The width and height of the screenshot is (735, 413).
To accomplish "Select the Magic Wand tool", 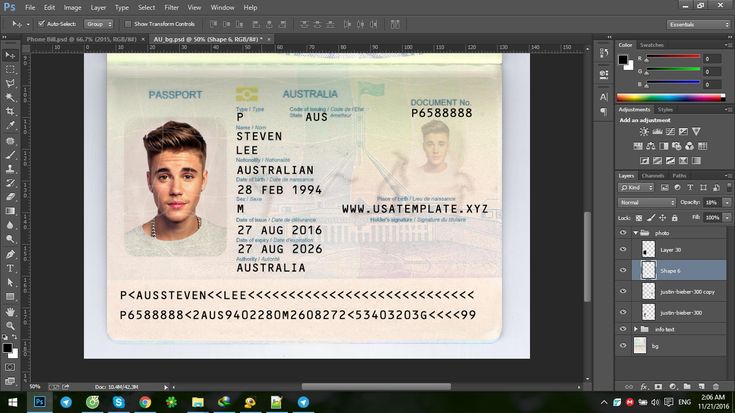I will 10,98.
